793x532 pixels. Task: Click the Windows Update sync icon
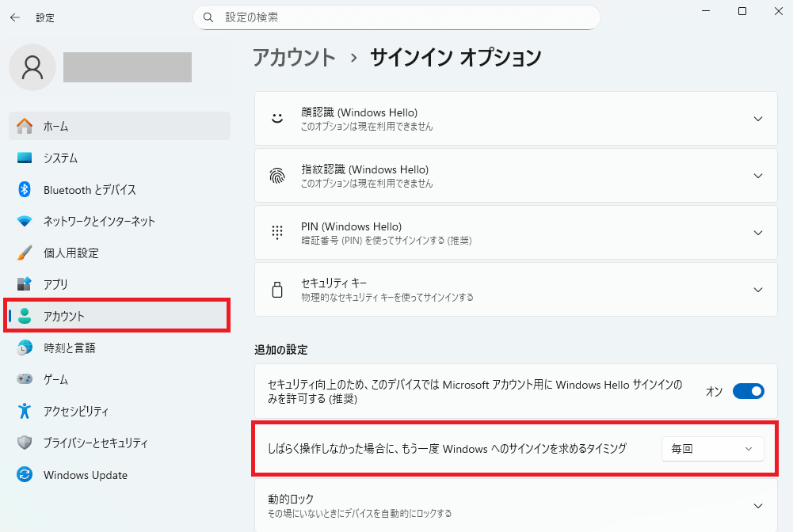tap(25, 474)
